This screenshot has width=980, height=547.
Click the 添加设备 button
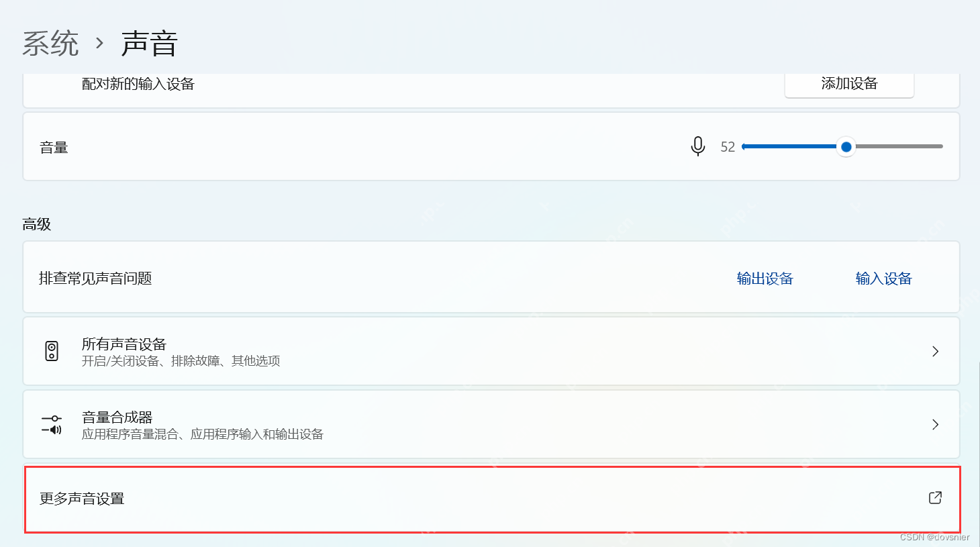coord(849,85)
